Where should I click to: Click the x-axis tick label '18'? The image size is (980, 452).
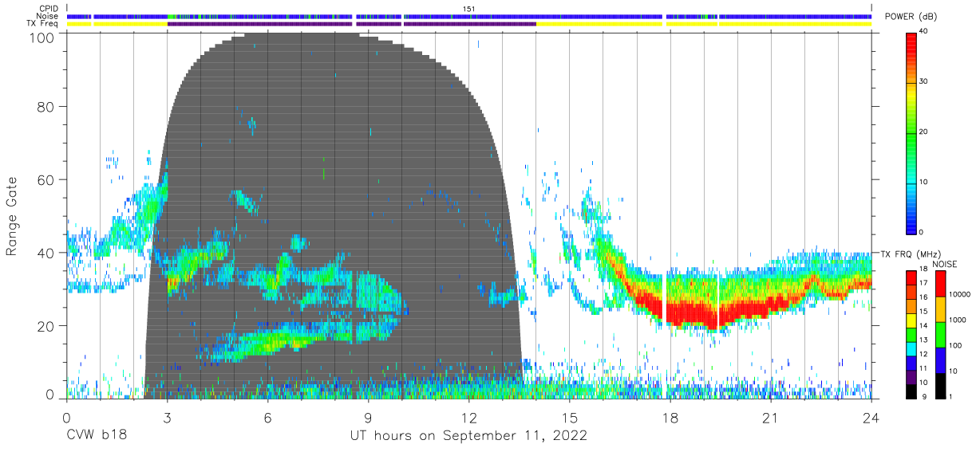point(670,418)
